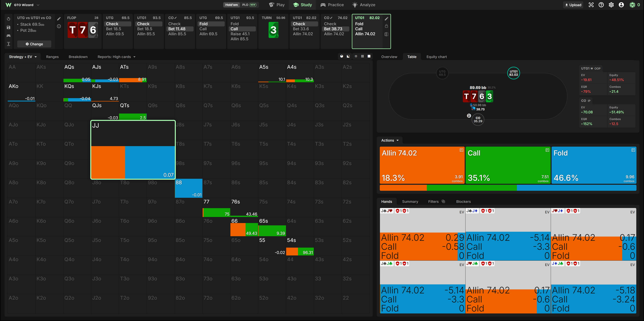
Task: Open the Study tab in top navigation
Action: (302, 5)
